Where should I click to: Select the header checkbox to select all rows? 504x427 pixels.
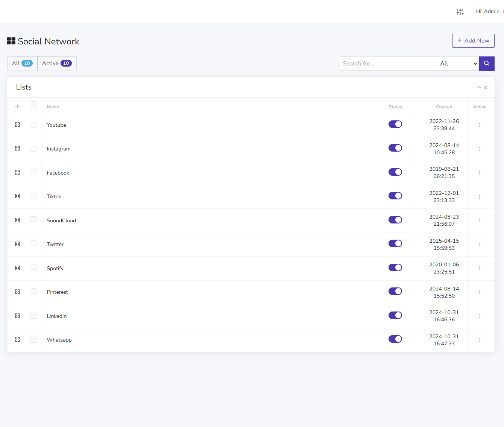[33, 104]
